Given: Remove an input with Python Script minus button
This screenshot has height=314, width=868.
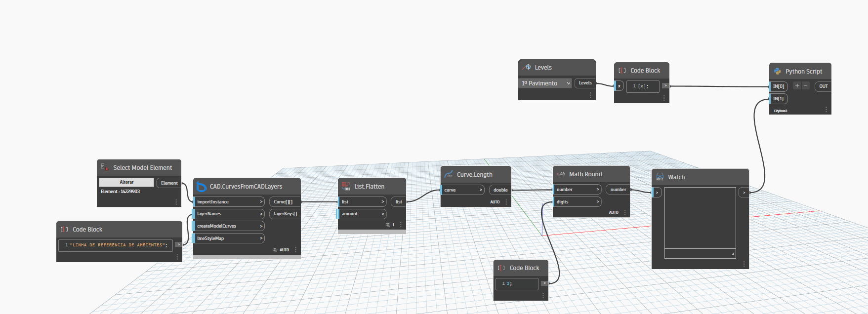Looking at the screenshot, I should tap(806, 86).
